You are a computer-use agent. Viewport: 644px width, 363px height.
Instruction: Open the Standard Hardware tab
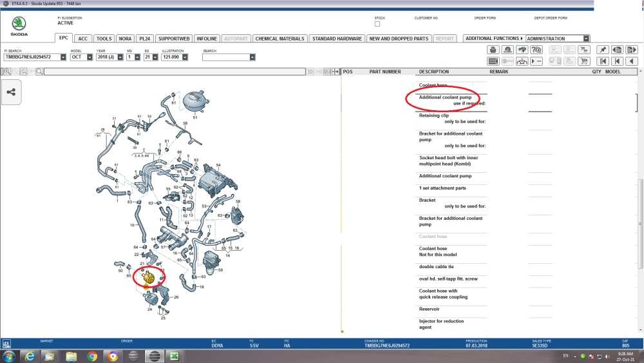[337, 39]
